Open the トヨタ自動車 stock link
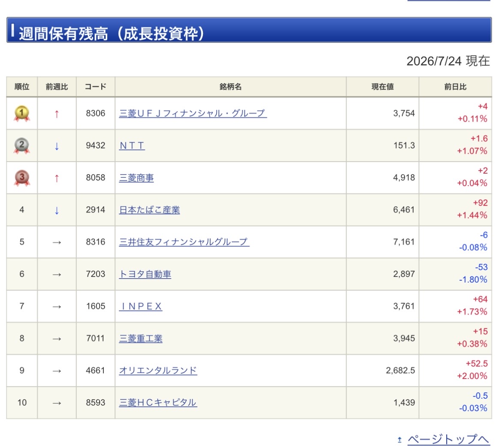Viewport: 502px width, 448px height. (x=145, y=274)
